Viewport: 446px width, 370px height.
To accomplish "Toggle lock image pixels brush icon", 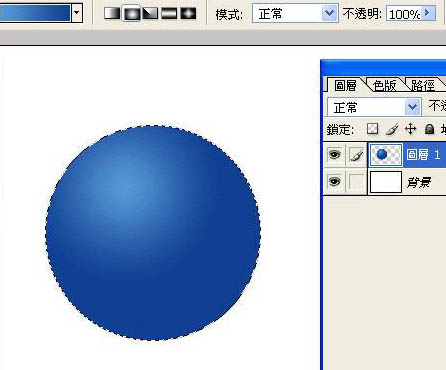I will [x=392, y=129].
